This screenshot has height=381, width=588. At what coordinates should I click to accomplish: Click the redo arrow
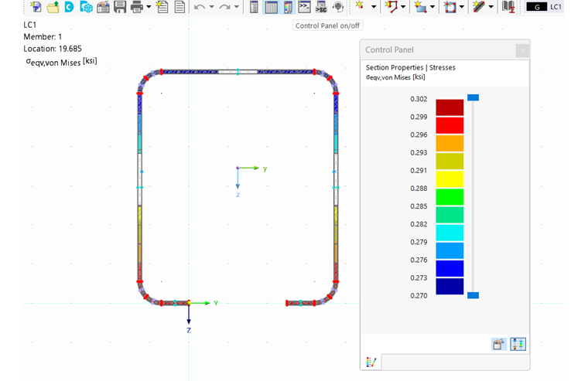click(224, 7)
